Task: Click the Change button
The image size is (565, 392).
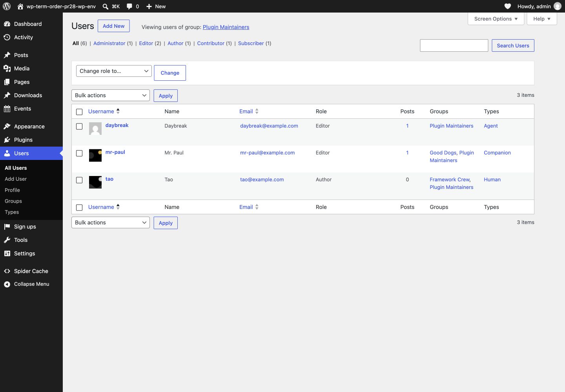Action: 170,73
